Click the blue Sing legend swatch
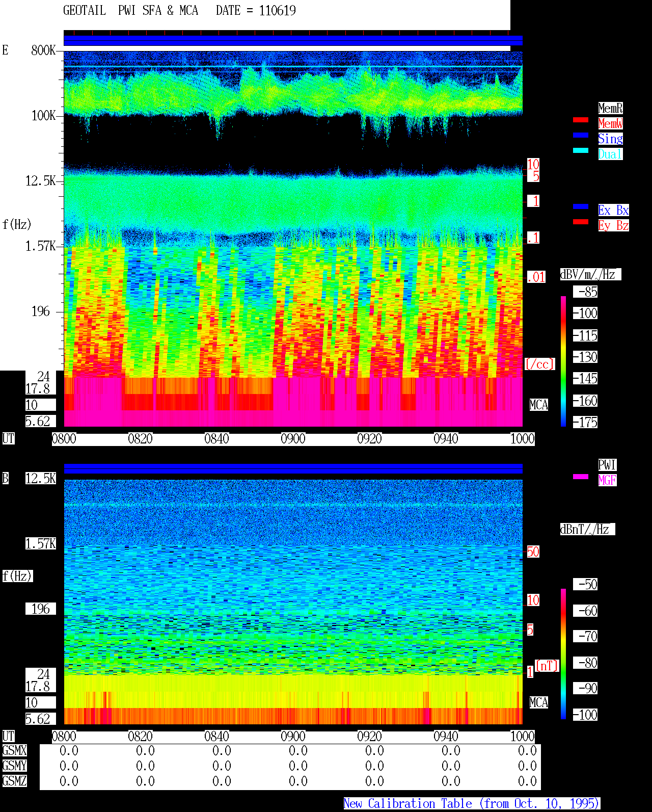This screenshot has width=652, height=812. (x=581, y=136)
